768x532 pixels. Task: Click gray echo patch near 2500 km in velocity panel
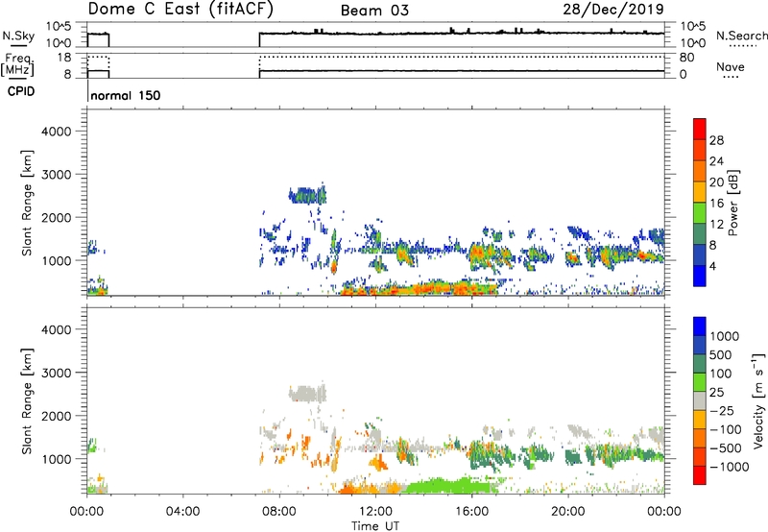[307, 394]
